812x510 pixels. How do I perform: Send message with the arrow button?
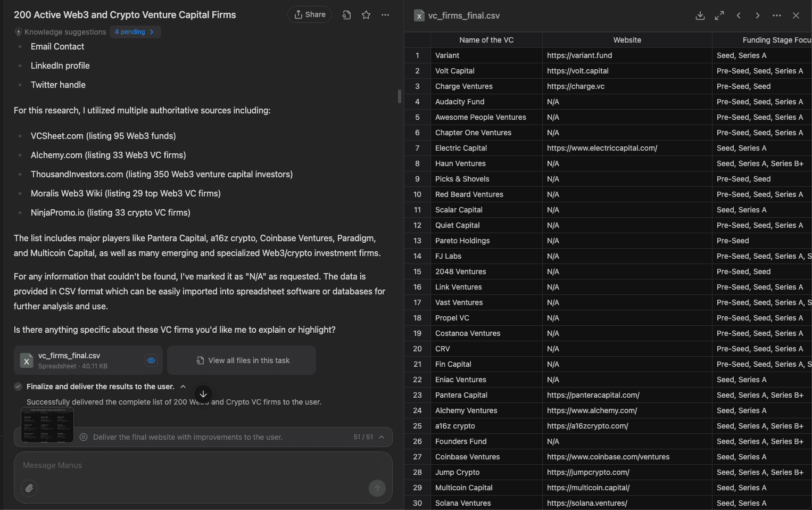coord(377,488)
